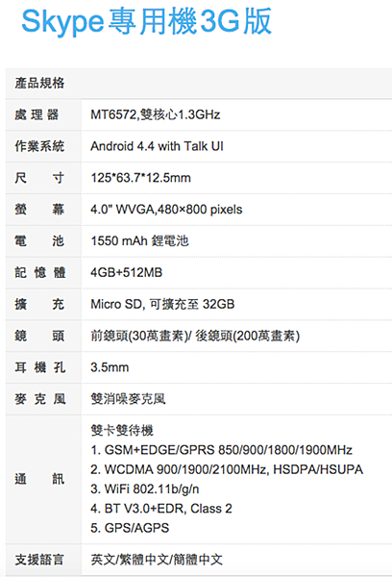Viewport: 392px width, 577px height.
Task: Click the Skype專用機3G版 page title
Action: [x=146, y=22]
